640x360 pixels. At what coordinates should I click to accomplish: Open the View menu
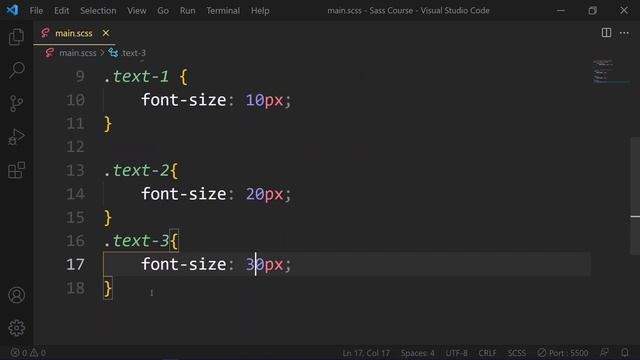click(x=137, y=11)
